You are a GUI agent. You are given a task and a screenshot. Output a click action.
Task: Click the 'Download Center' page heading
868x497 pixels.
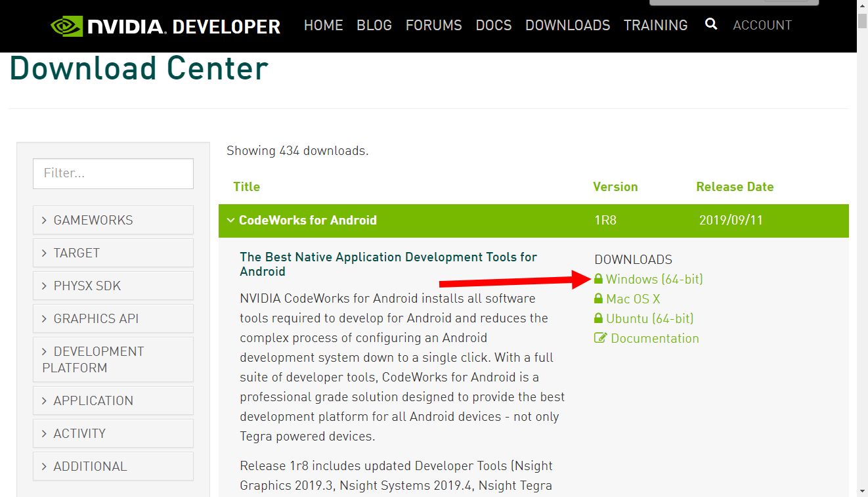pyautogui.click(x=139, y=68)
